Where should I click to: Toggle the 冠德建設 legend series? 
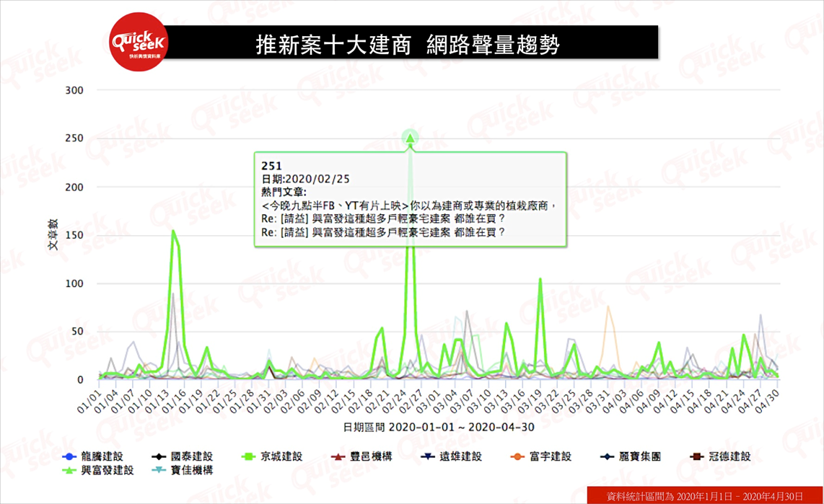point(721,456)
